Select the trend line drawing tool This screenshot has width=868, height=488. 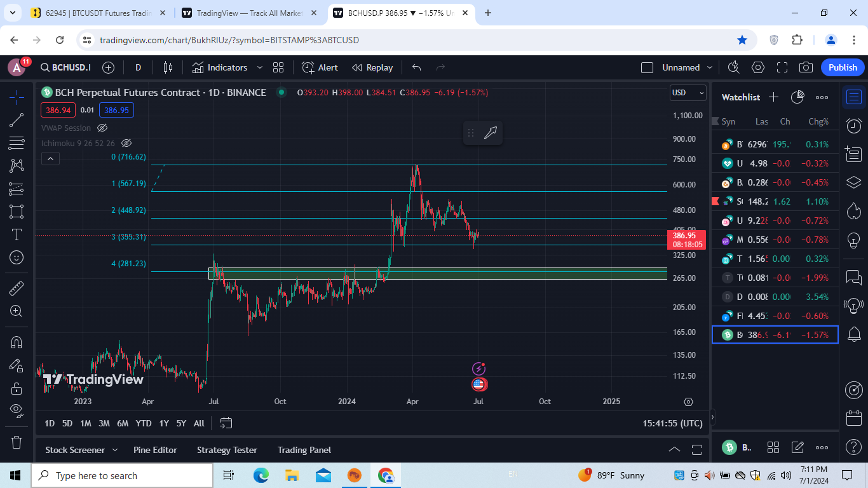pyautogui.click(x=17, y=119)
